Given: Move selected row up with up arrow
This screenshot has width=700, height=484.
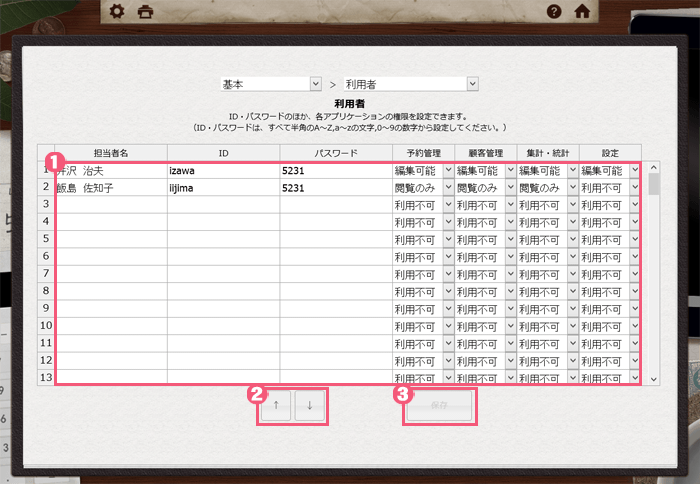Looking at the screenshot, I should 276,406.
